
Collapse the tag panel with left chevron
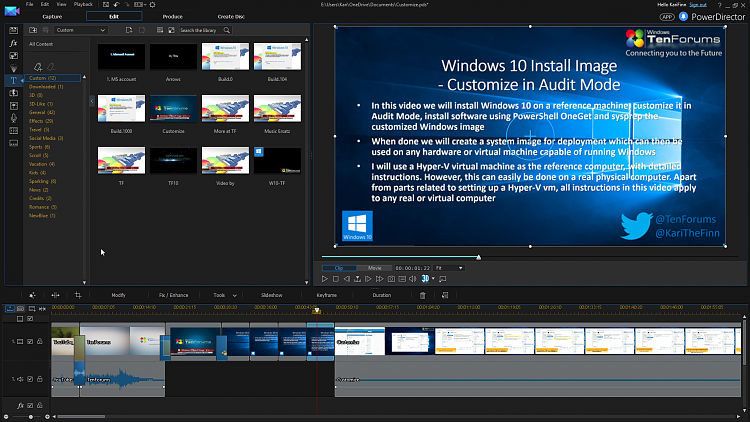(x=92, y=101)
